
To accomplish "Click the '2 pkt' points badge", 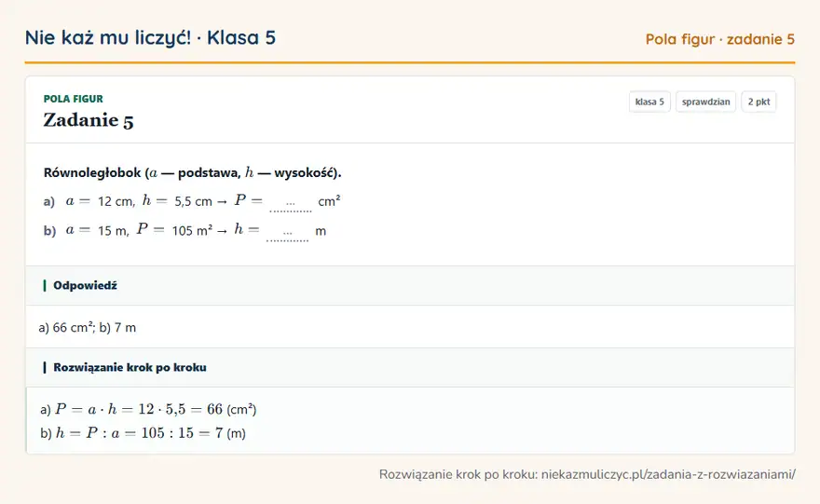I will click(x=758, y=102).
